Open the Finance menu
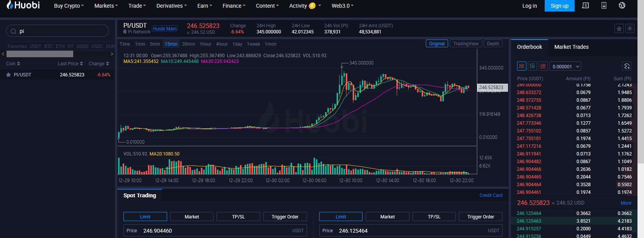Image resolution: width=644 pixels, height=238 pixels. (234, 6)
